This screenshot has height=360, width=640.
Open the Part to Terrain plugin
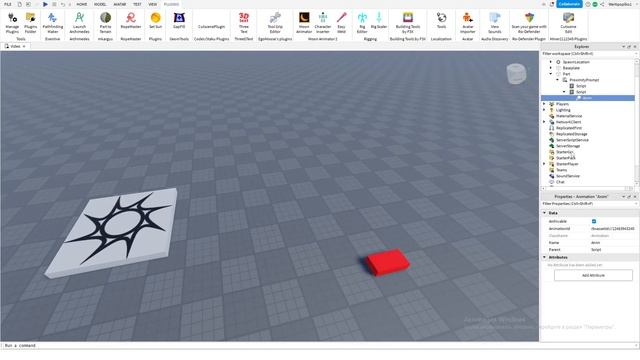pyautogui.click(x=105, y=23)
